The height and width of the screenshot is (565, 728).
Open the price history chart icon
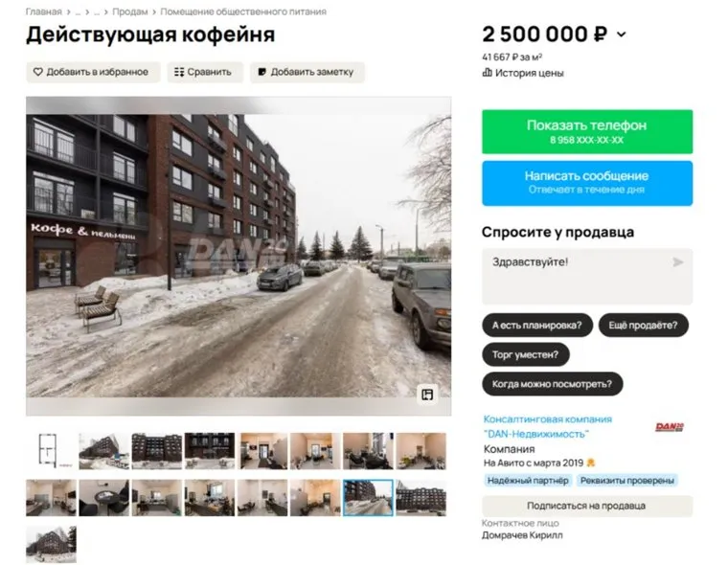click(x=487, y=73)
